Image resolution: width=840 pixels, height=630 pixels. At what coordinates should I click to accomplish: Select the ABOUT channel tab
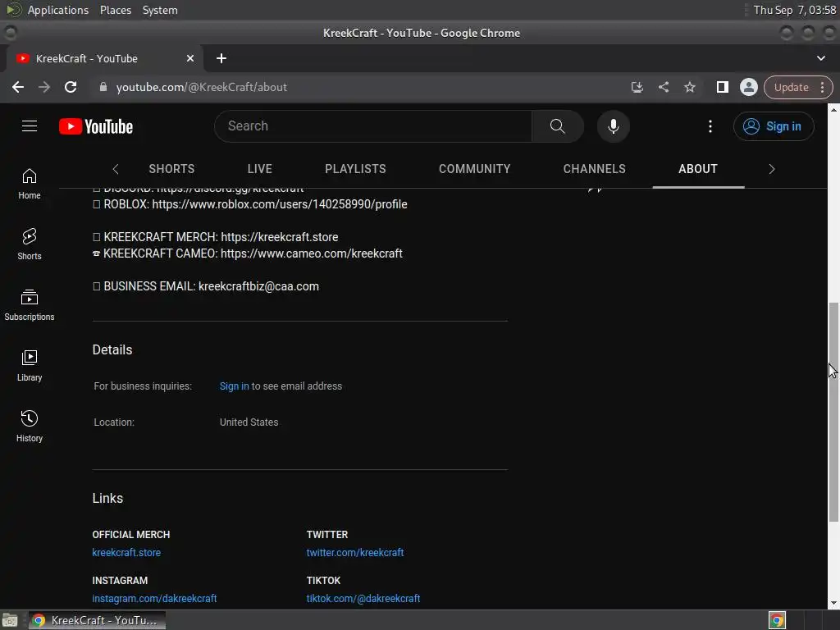698,169
